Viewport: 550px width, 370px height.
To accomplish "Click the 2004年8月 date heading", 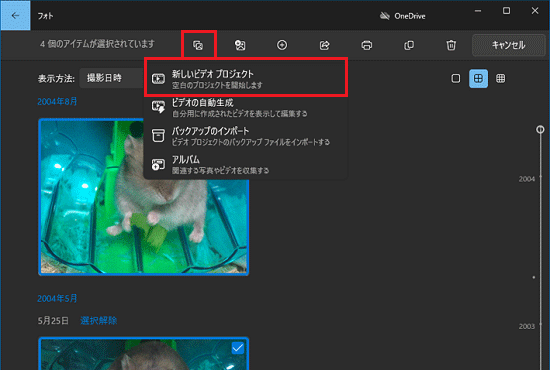I will pos(57,102).
